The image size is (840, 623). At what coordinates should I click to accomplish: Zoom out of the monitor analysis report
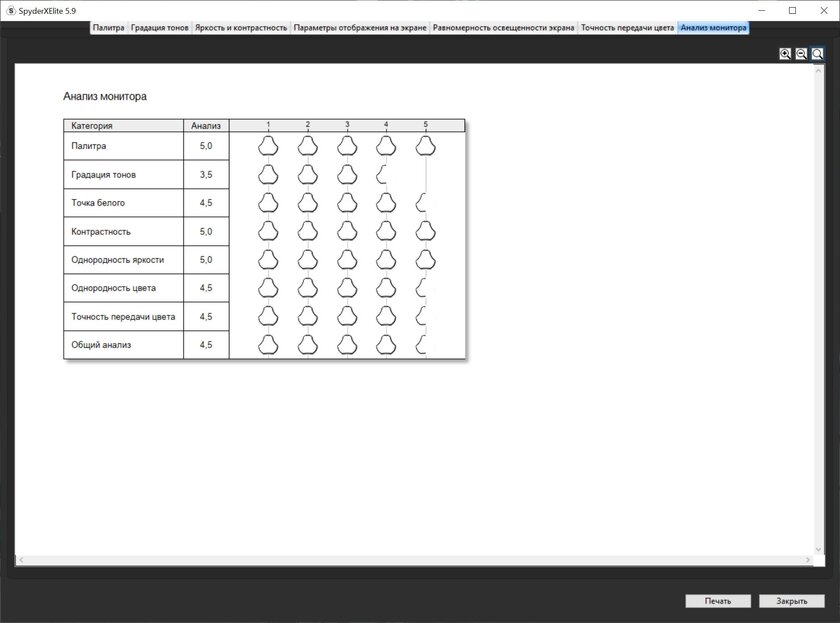coord(801,54)
